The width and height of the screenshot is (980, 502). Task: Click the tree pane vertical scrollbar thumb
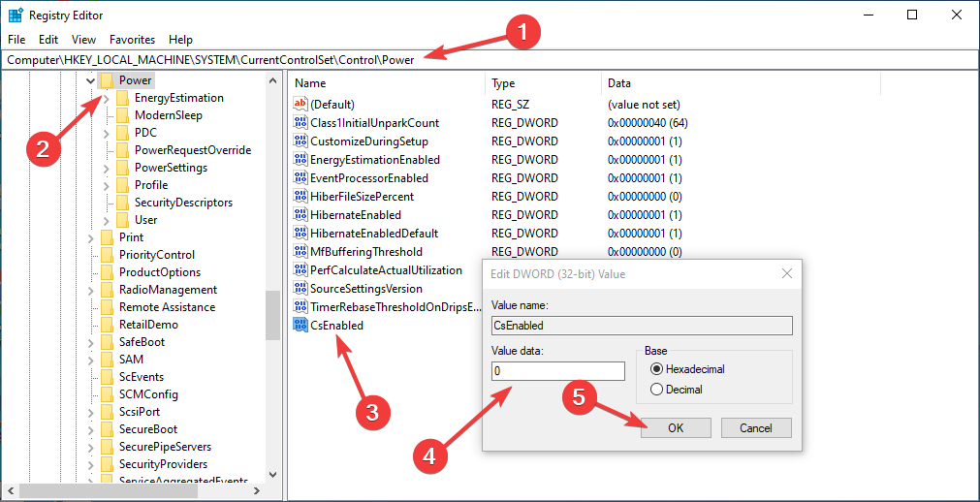pyautogui.click(x=272, y=314)
